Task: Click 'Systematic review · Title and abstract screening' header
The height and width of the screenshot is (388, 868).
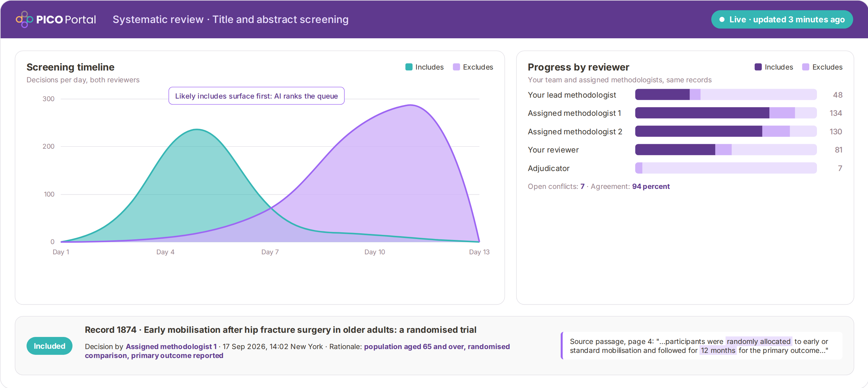Action: tap(230, 19)
